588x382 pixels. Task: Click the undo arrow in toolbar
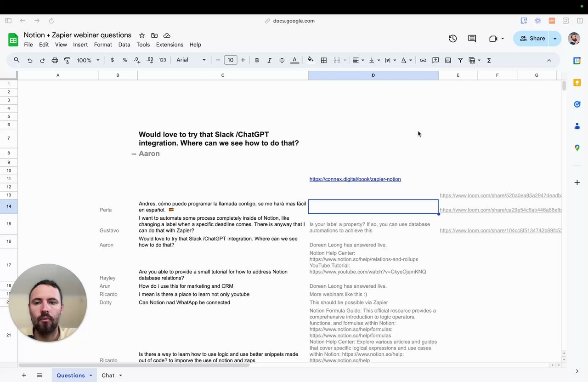tap(30, 60)
